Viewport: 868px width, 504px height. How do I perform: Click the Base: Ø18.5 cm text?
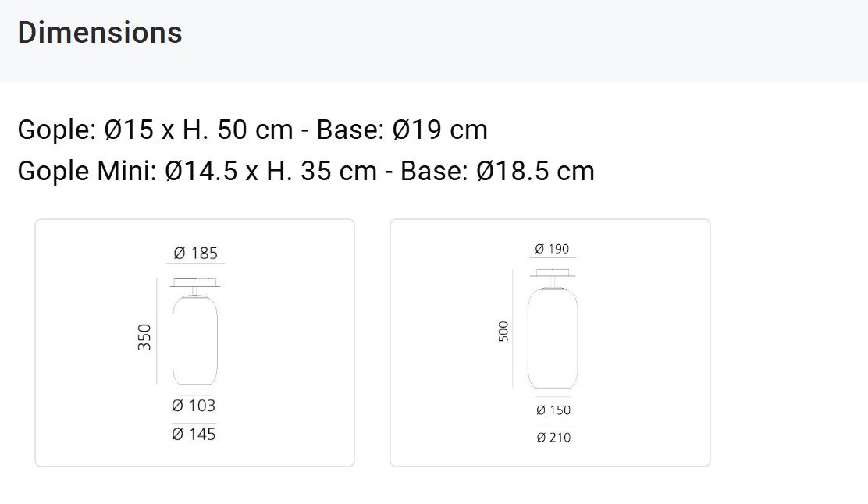tap(497, 171)
